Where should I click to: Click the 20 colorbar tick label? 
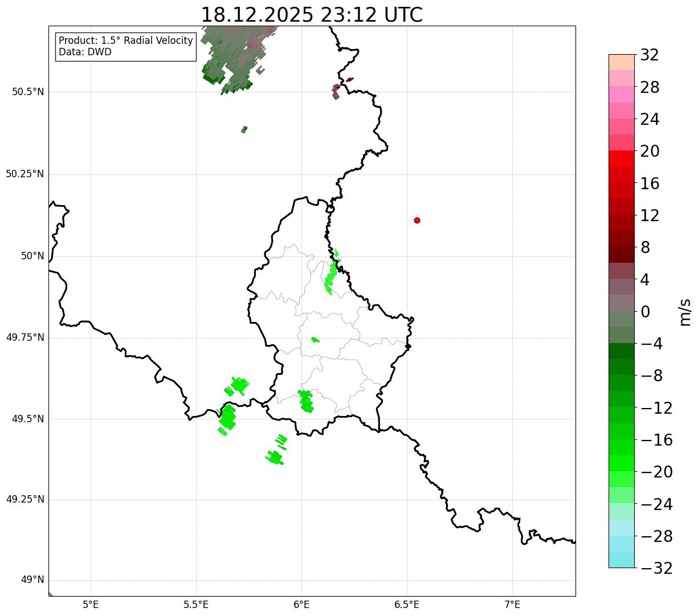pyautogui.click(x=650, y=152)
